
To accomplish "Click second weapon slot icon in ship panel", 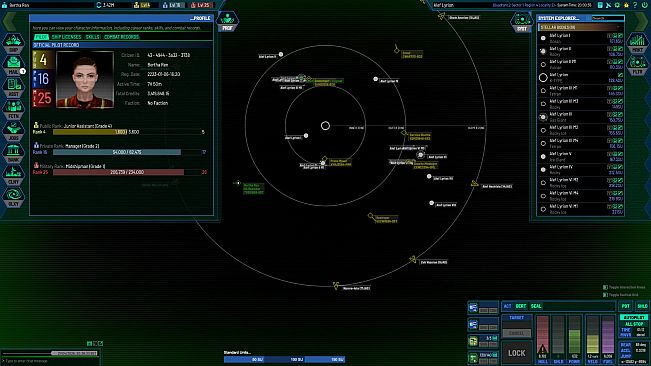I will tap(473, 324).
